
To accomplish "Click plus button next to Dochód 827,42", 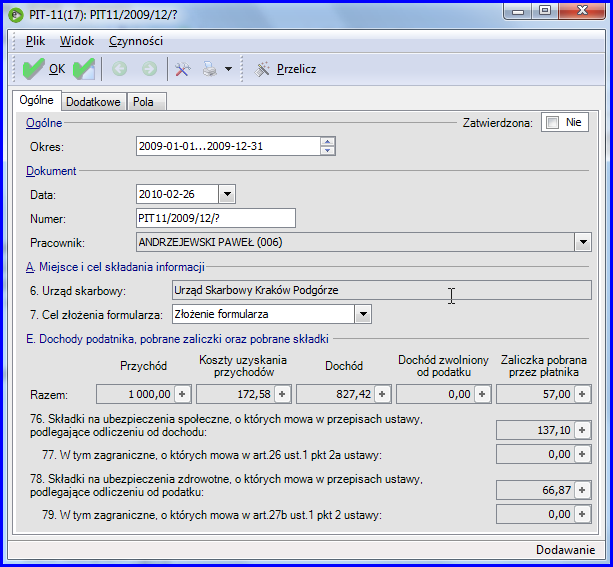I will [382, 394].
